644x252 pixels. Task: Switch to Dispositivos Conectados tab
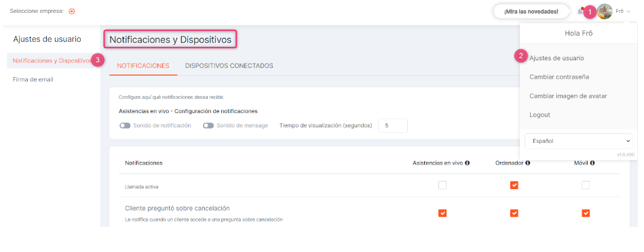point(229,66)
